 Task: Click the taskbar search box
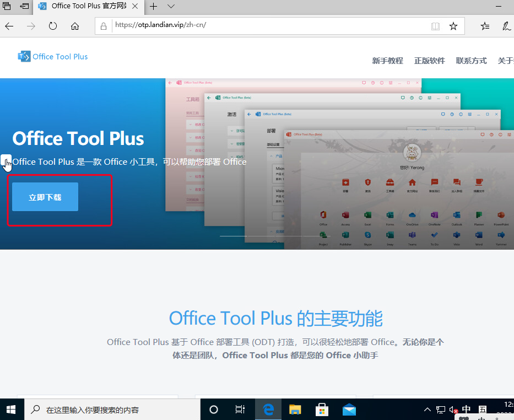pyautogui.click(x=112, y=410)
